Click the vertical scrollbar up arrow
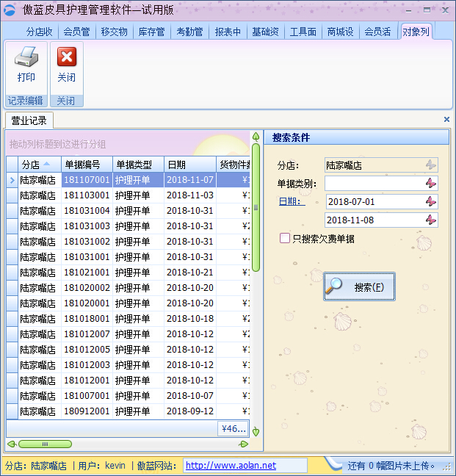 click(x=256, y=137)
